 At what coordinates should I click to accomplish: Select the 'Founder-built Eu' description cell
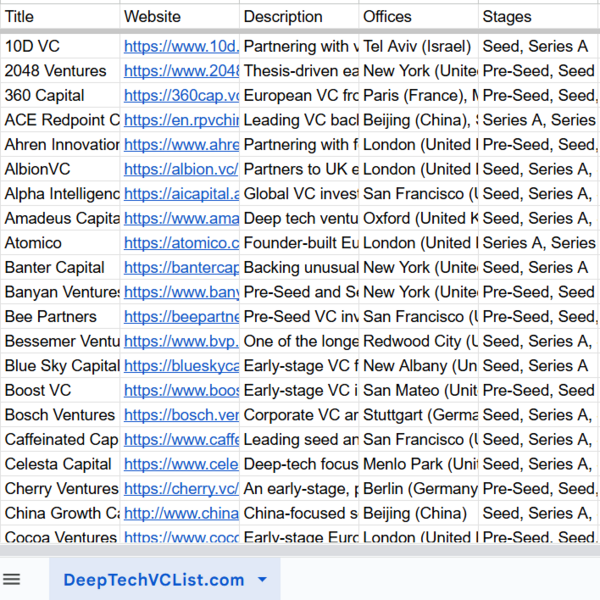299,243
